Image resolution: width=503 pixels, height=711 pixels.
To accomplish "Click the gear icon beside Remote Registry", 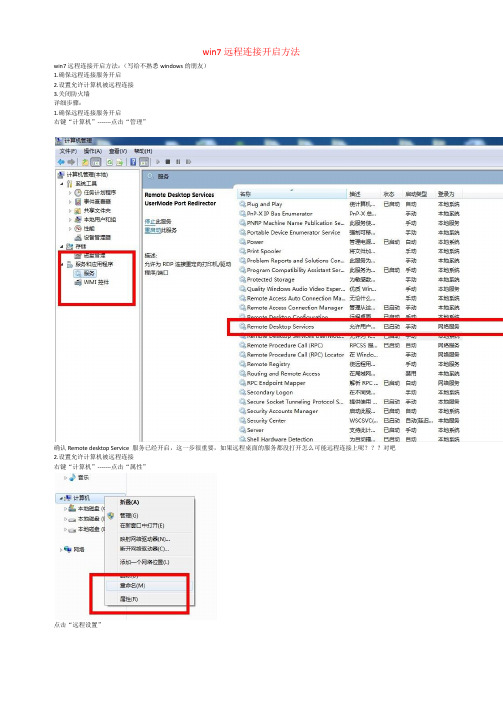I will coord(243,364).
